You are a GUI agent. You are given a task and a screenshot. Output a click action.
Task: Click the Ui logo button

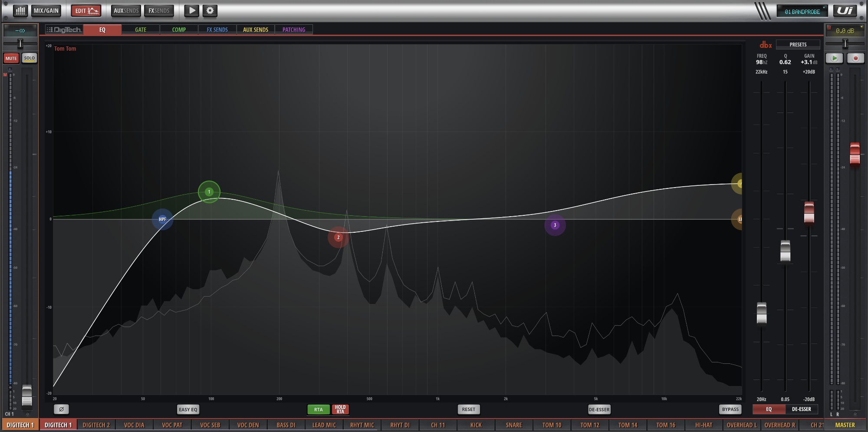coord(845,11)
